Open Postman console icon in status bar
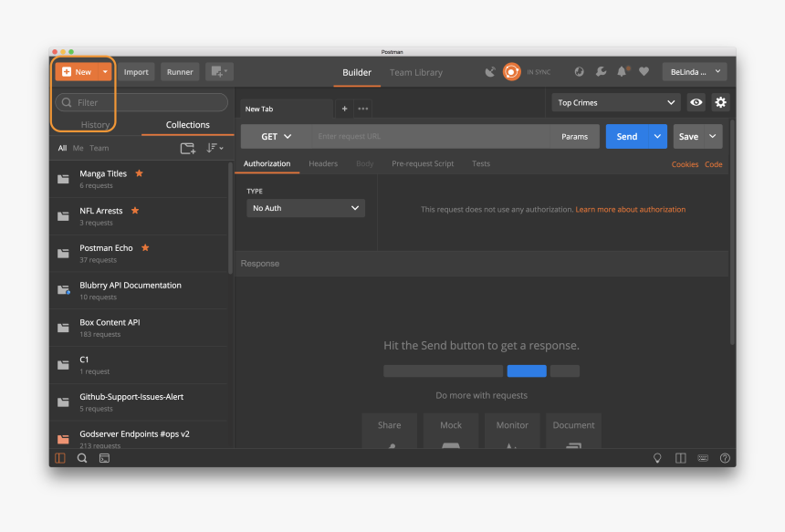The height and width of the screenshot is (532, 785). [x=104, y=458]
